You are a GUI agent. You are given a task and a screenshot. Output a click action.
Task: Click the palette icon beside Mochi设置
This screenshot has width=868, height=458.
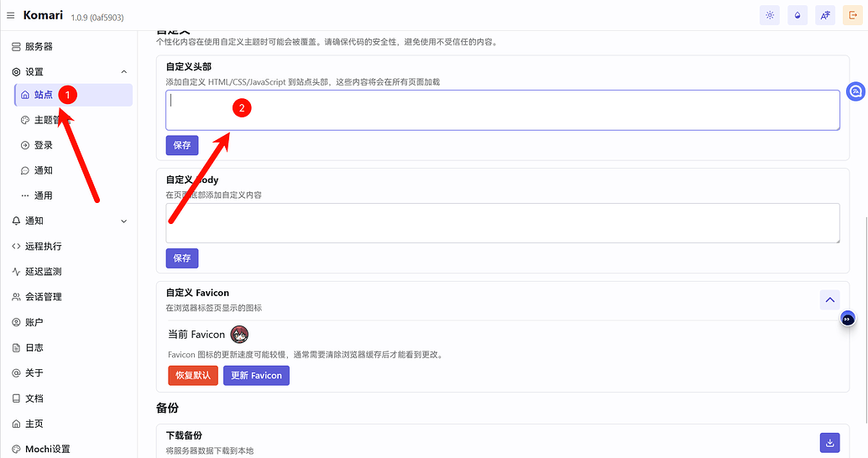click(x=16, y=449)
